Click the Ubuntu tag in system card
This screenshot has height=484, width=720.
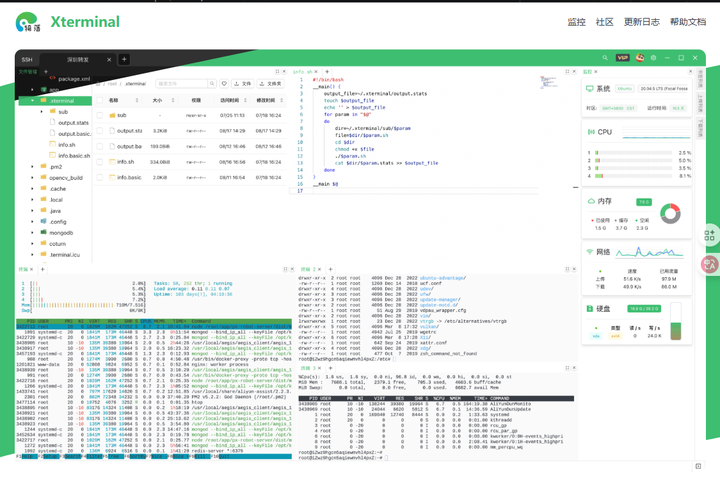(x=624, y=89)
